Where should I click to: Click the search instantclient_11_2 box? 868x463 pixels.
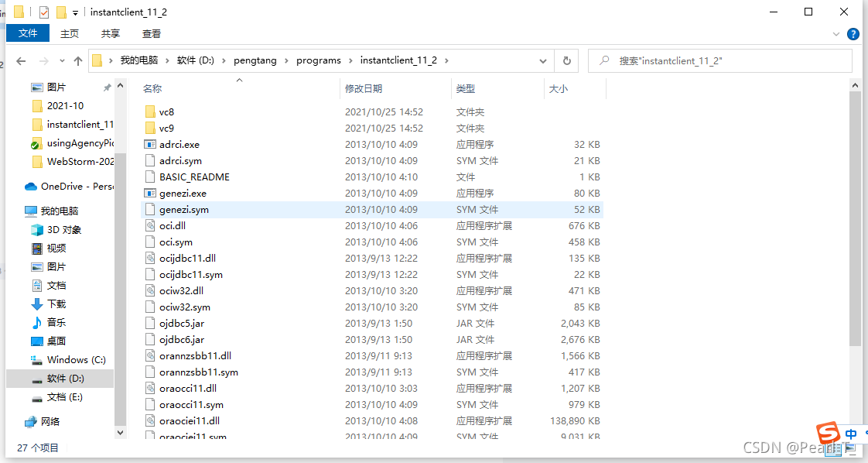point(719,61)
